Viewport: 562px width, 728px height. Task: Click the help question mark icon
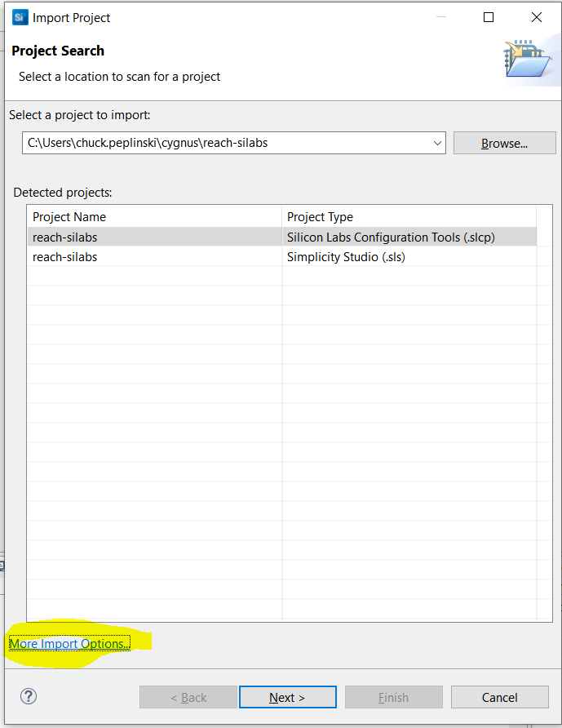[29, 696]
